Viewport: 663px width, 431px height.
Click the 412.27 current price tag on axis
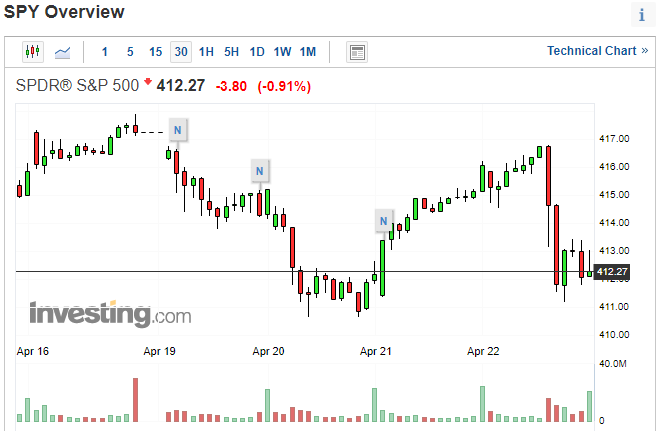coord(612,272)
